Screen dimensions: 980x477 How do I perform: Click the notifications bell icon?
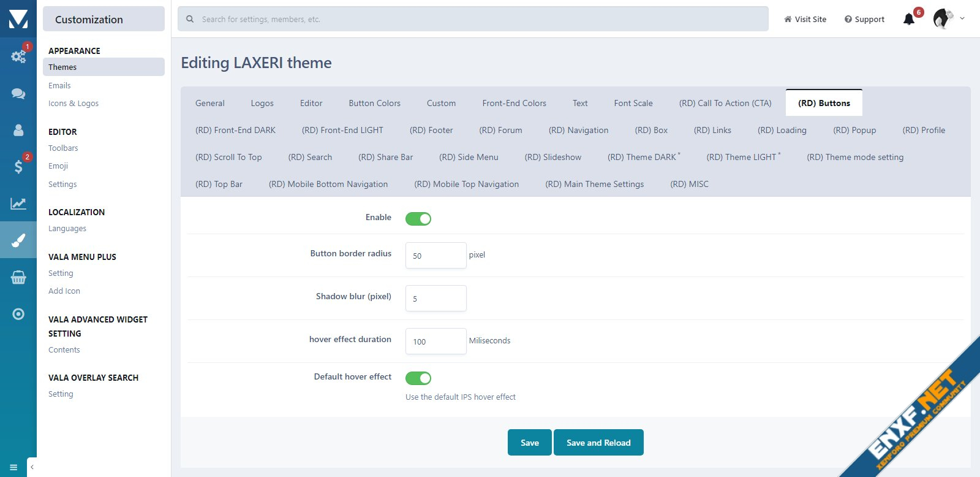909,20
